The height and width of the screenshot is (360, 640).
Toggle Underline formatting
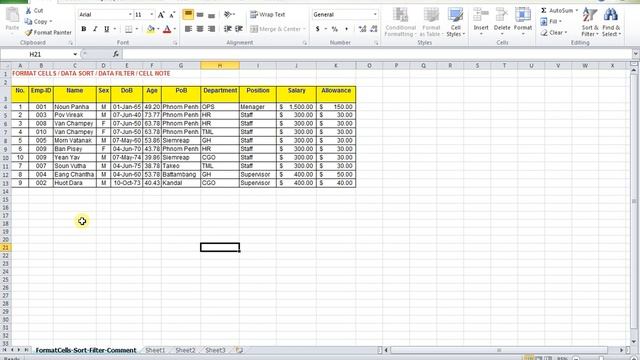tap(107, 29)
